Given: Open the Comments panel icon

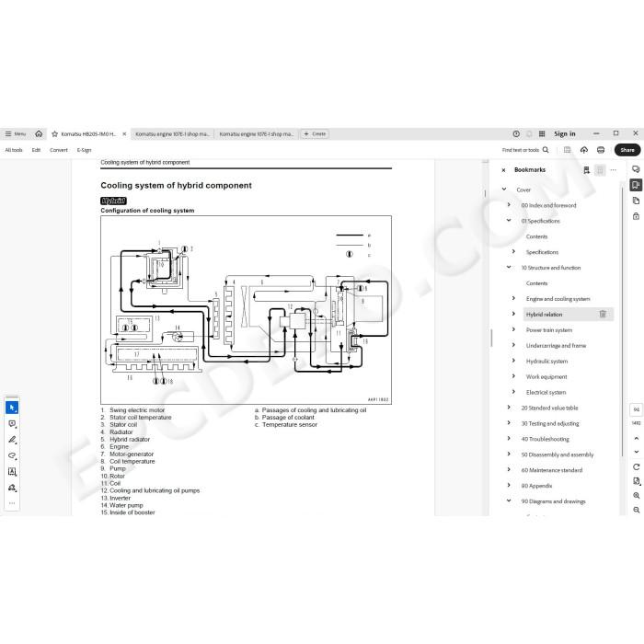Looking at the screenshot, I should (636, 169).
